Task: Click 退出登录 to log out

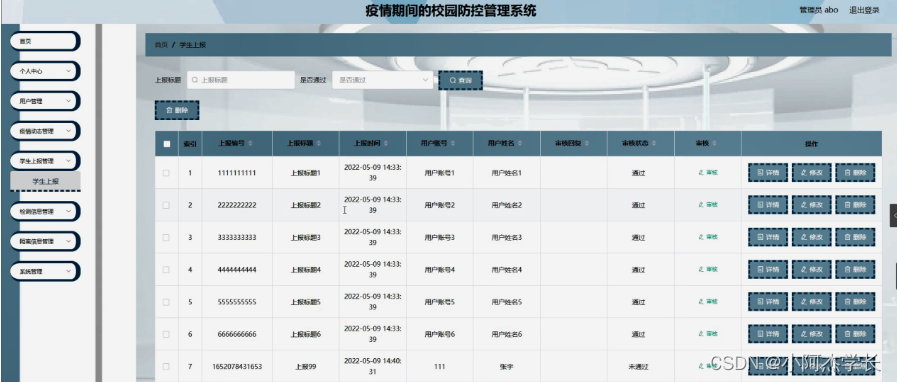Action: [x=864, y=10]
